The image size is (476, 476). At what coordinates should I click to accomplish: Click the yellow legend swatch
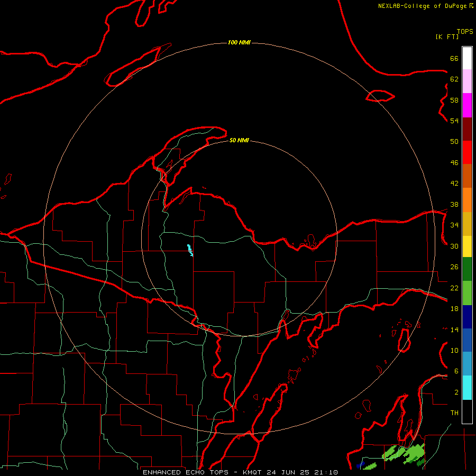click(467, 246)
